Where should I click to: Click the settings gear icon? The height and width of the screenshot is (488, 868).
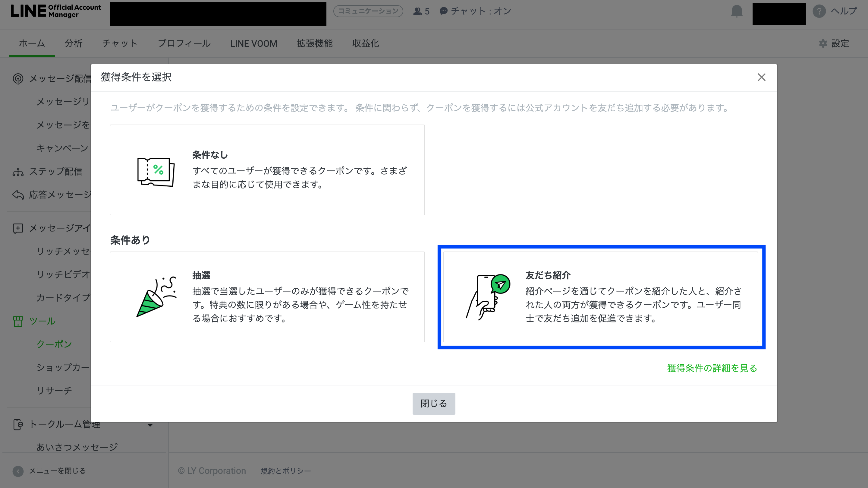[x=823, y=43]
